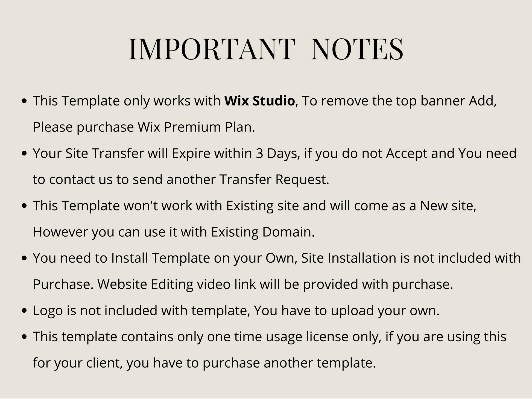The height and width of the screenshot is (399, 532).
Task: Click the bold Wix Studio text
Action: (259, 101)
